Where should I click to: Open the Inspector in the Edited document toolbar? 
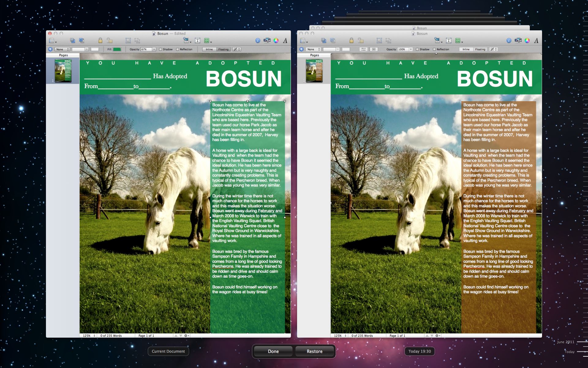coord(258,40)
